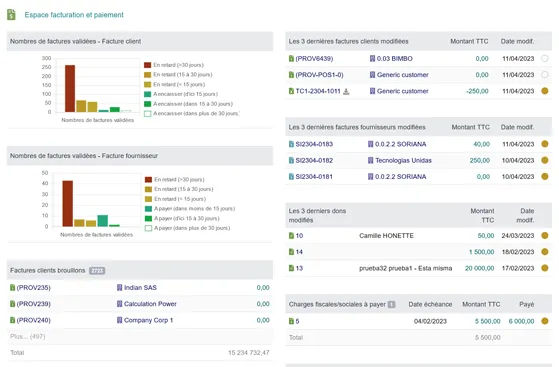Image resolution: width=559 pixels, height=367 pixels.
Task: Toggle supplier chart's En retard (>30 jours) swatch
Action: [x=149, y=179]
